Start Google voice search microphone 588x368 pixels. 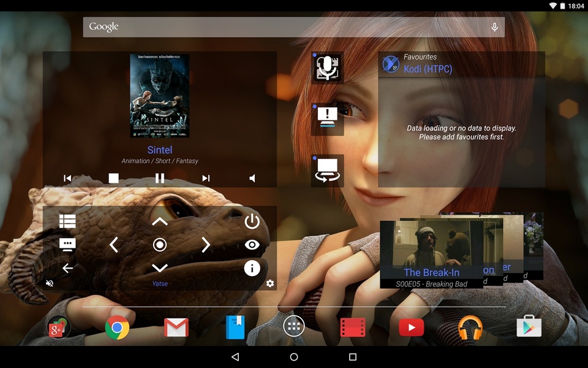(x=495, y=27)
